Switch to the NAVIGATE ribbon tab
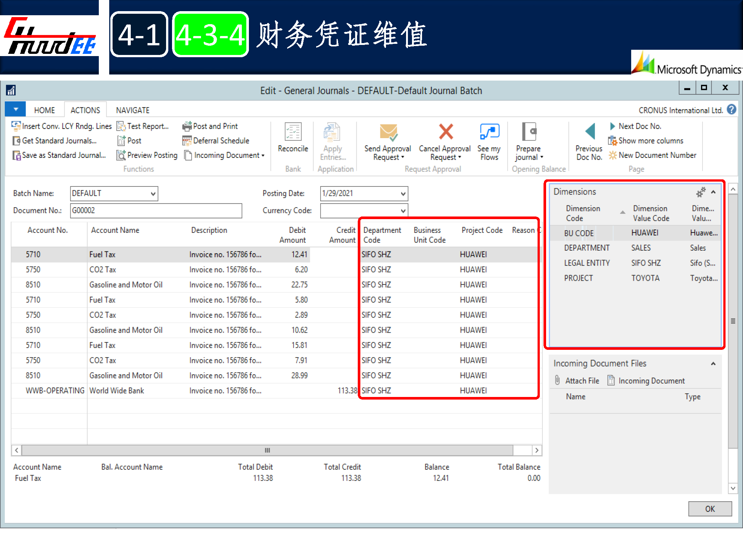The width and height of the screenshot is (743, 560). click(x=133, y=110)
